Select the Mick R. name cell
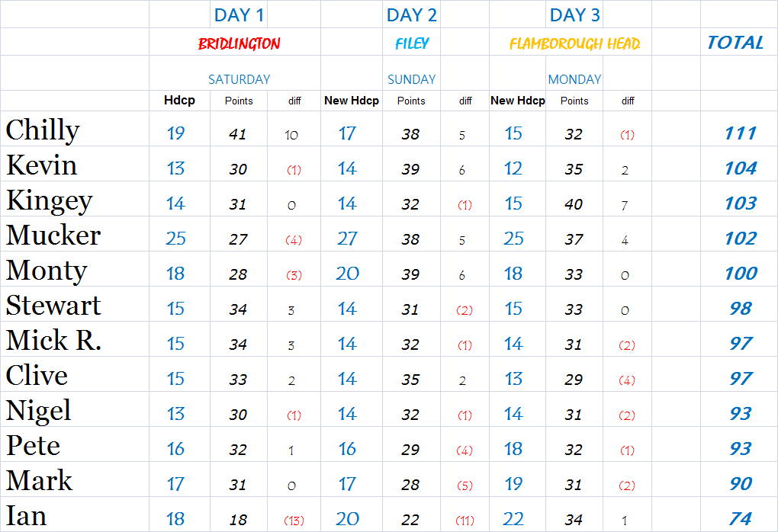Screen dimensions: 778x532 (75, 340)
